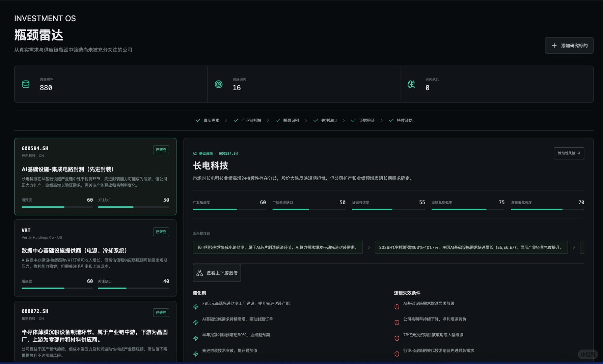Click the 市场关注缺口 progress bar
The height and width of the screenshot is (364, 603).
click(x=309, y=209)
